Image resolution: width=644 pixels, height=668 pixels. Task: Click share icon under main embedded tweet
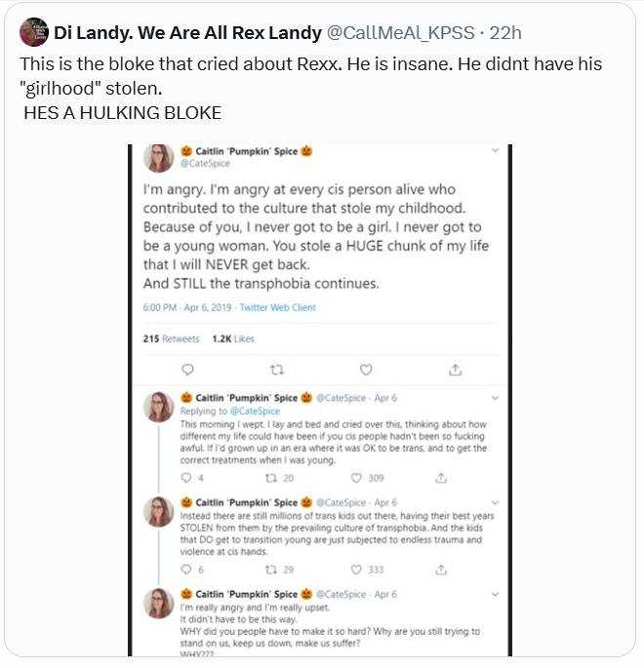[x=455, y=370]
